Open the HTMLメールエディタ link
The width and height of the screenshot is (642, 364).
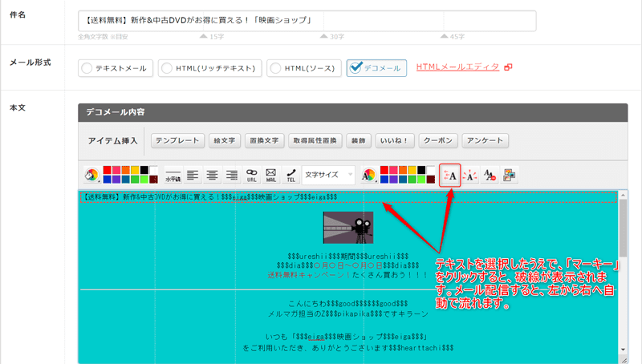point(458,67)
